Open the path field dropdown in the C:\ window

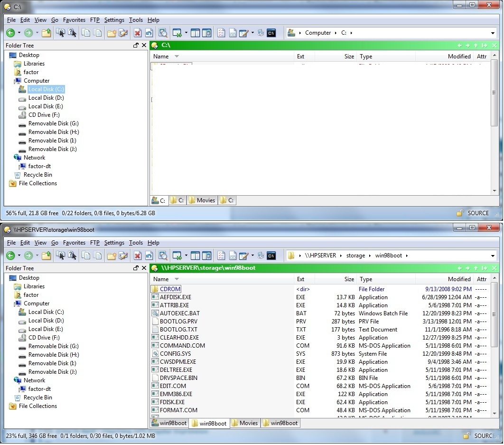[493, 33]
